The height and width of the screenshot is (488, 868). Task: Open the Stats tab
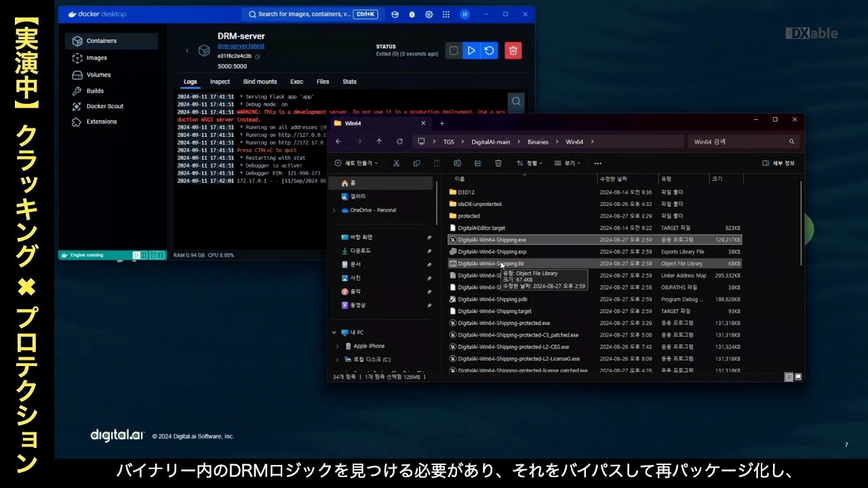coord(349,81)
